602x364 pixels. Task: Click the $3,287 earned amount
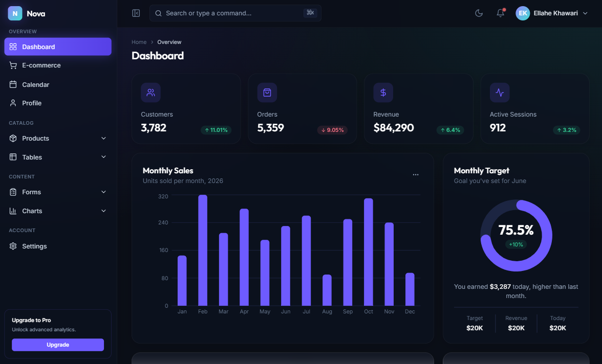click(500, 286)
